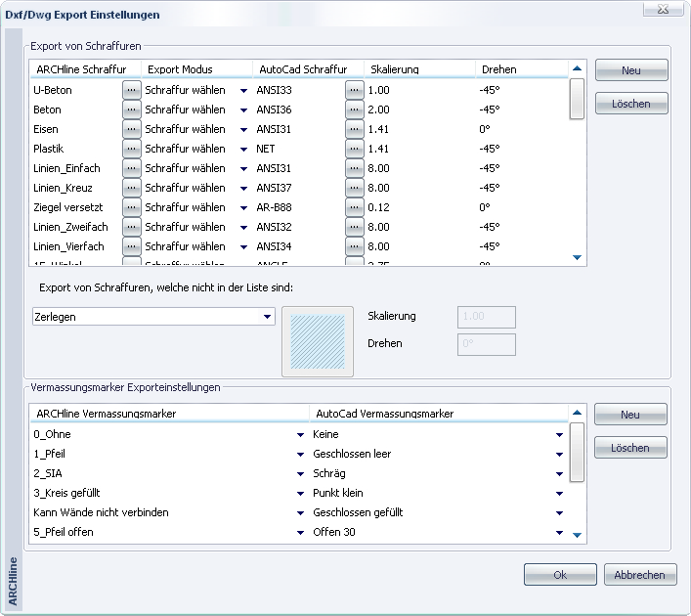Browse AutoCad hatch in Linien_Einfach row
The width and height of the screenshot is (691, 616).
tap(355, 168)
